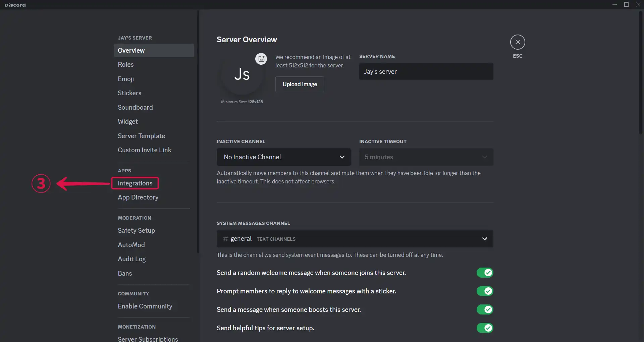This screenshot has height=342, width=644.
Task: Open AutoMod settings
Action: (154, 245)
